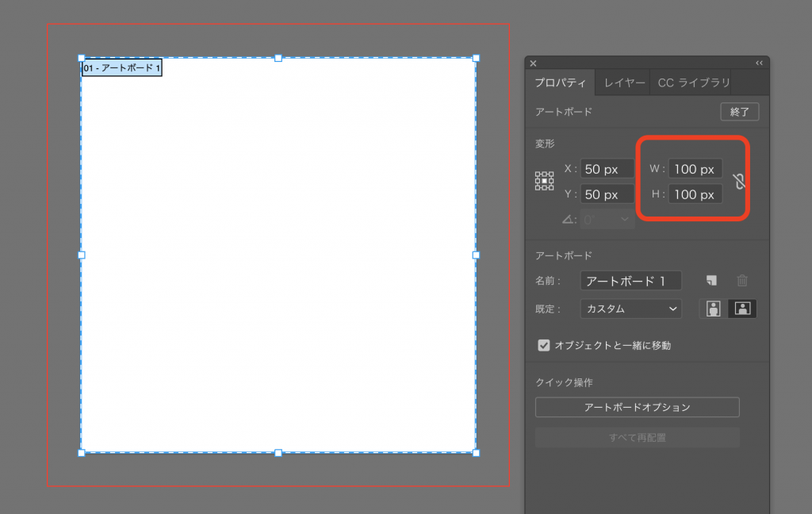The image size is (812, 514).
Task: Click the reference point locator grid icon
Action: point(544,181)
